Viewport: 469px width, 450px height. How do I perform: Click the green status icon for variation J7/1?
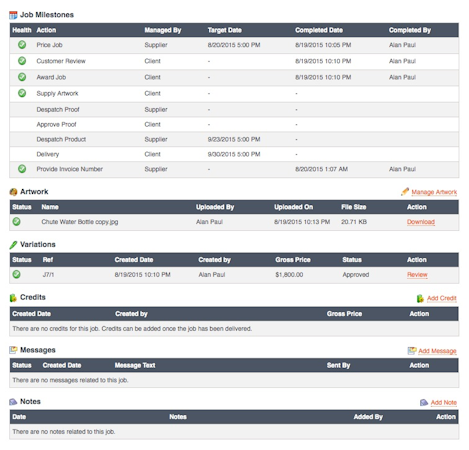click(16, 275)
